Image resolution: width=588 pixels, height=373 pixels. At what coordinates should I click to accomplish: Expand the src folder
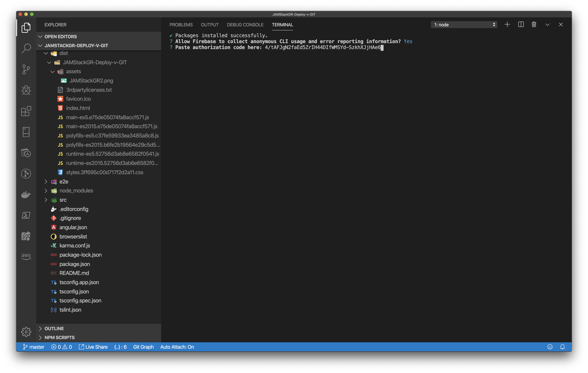click(99, 200)
